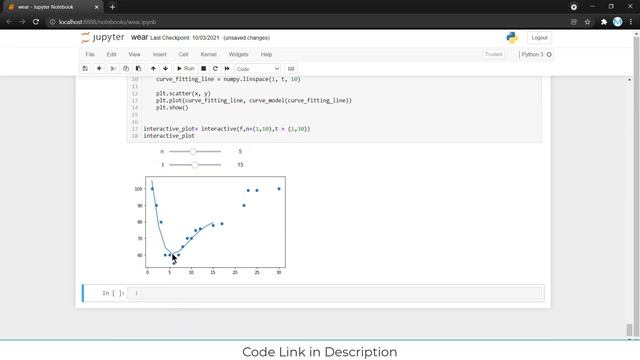Click the browser forward arrow
Viewport: 640px width, 360px height.
point(22,22)
